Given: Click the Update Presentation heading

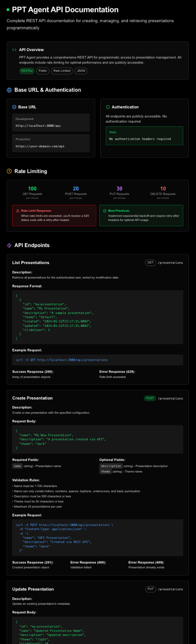Looking at the screenshot, I should click(x=33, y=589).
